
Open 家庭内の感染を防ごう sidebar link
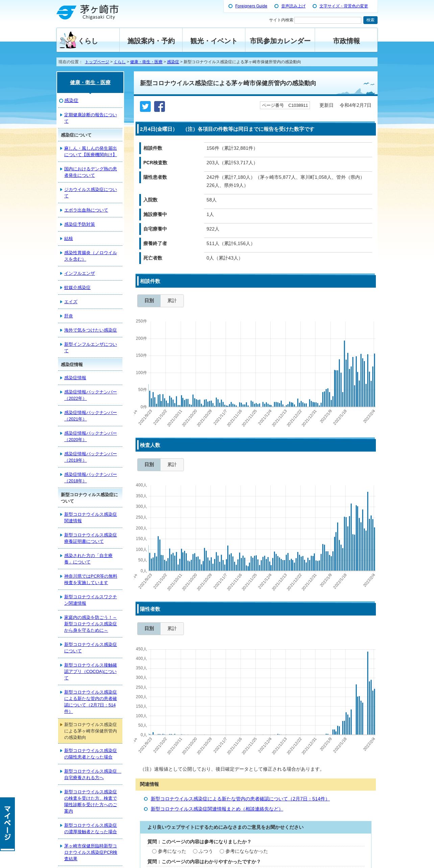[90, 624]
